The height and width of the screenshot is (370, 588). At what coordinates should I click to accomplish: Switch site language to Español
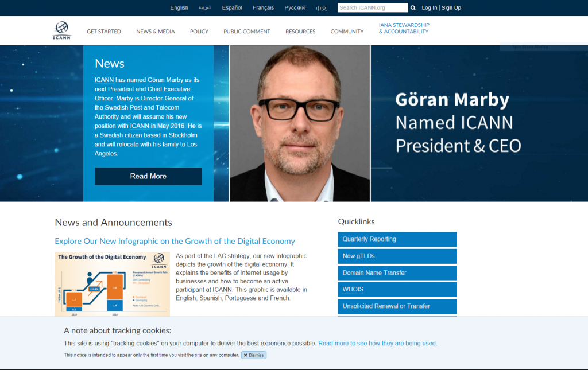tap(232, 8)
